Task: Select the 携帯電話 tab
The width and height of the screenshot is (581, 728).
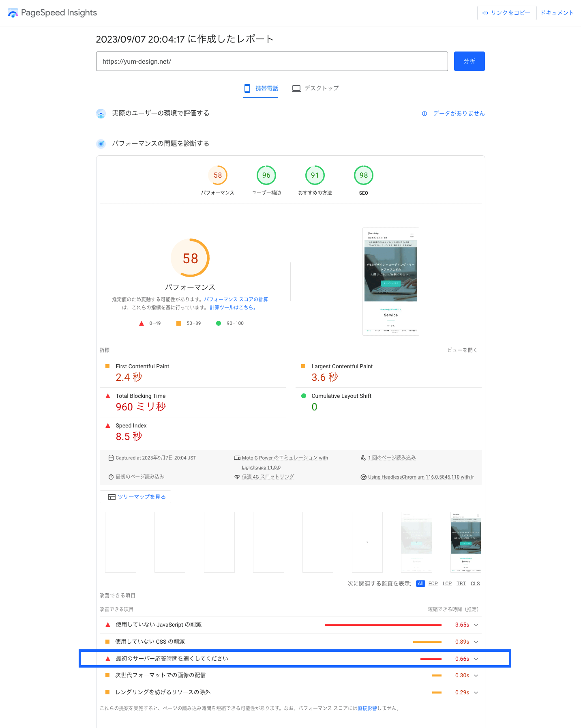Action: click(261, 88)
